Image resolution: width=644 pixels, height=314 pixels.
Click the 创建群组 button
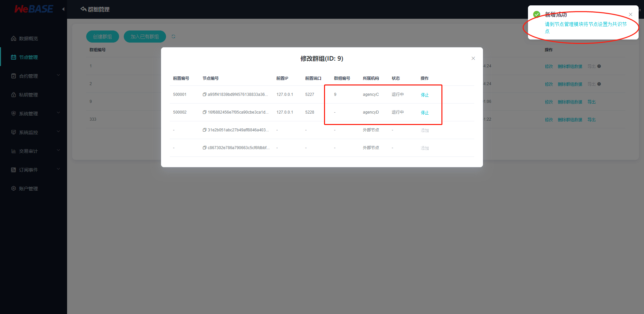point(103,37)
